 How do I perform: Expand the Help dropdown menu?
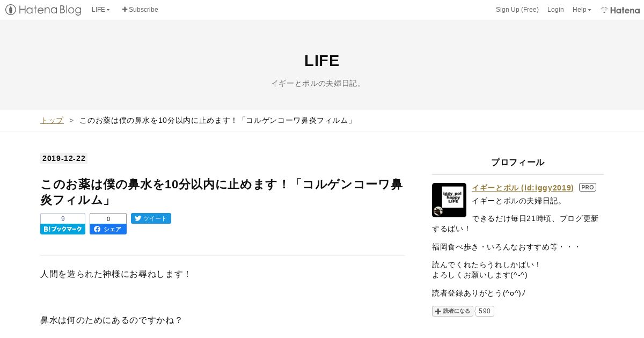(582, 10)
